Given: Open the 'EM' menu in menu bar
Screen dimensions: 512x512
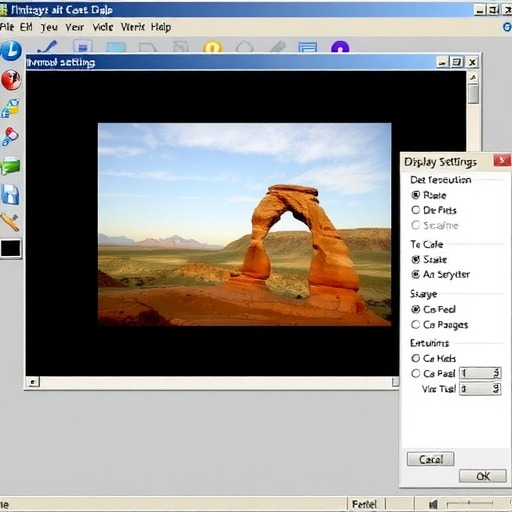Looking at the screenshot, I should pos(26,27).
